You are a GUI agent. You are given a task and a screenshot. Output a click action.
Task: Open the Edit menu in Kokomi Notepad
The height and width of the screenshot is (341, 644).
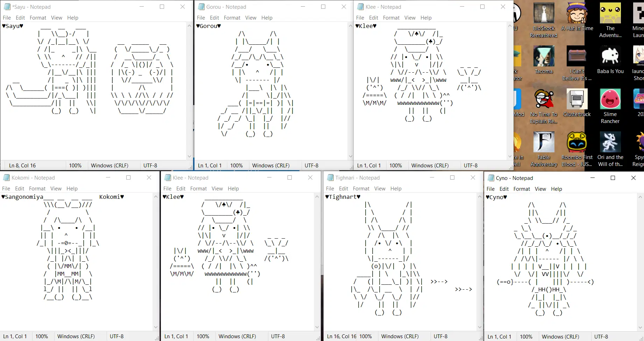[20, 189]
